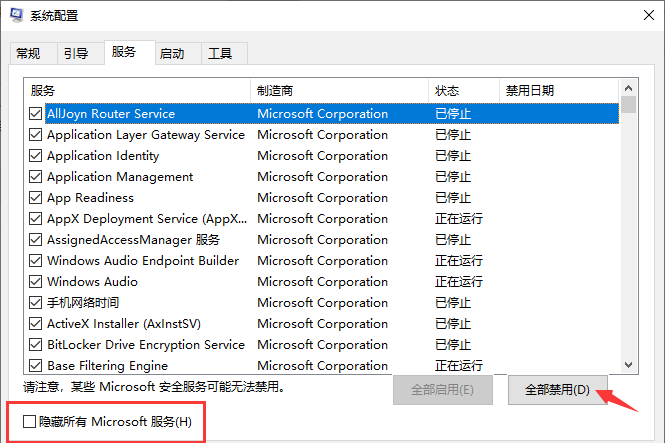Click 全部禁用 button

click(557, 389)
